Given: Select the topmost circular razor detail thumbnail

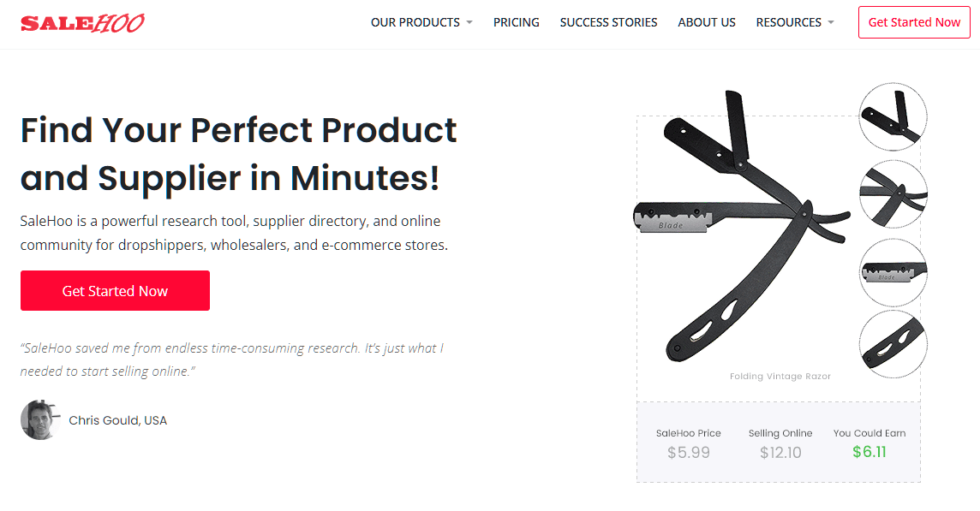Looking at the screenshot, I should pos(893,116).
